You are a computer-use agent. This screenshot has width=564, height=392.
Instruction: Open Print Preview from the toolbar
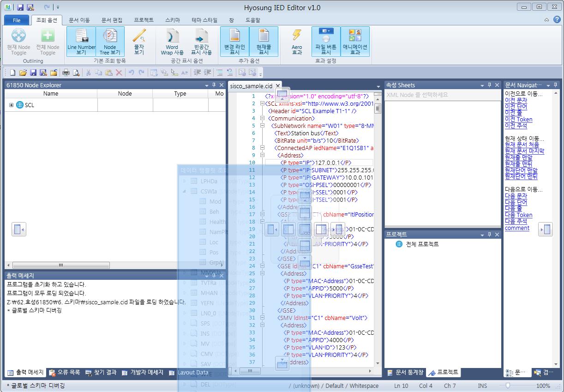[x=76, y=72]
